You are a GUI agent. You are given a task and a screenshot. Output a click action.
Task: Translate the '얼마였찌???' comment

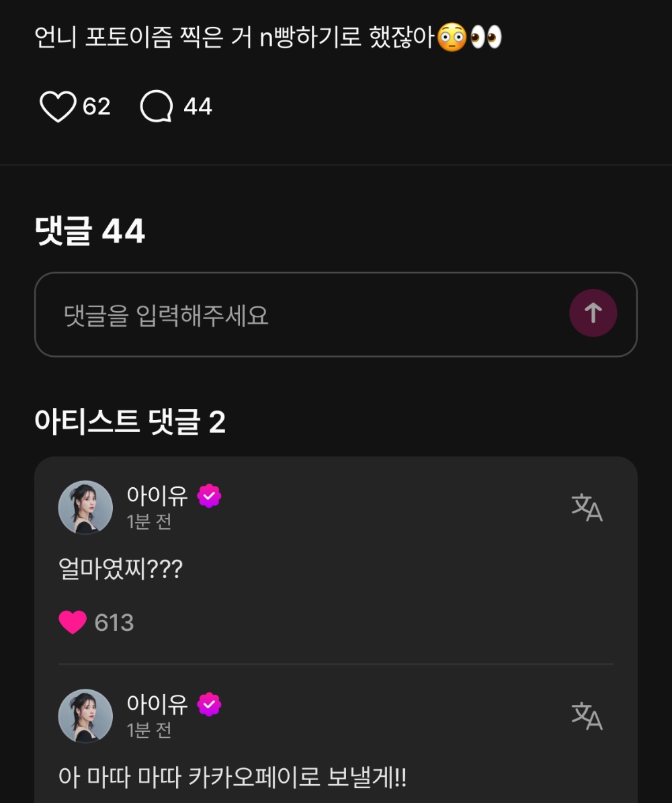coord(587,507)
